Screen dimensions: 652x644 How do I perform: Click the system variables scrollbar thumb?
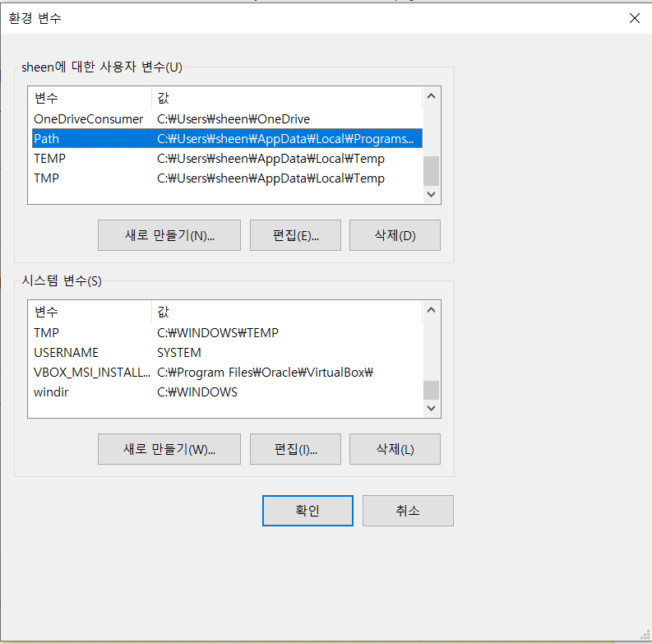pyautogui.click(x=431, y=390)
